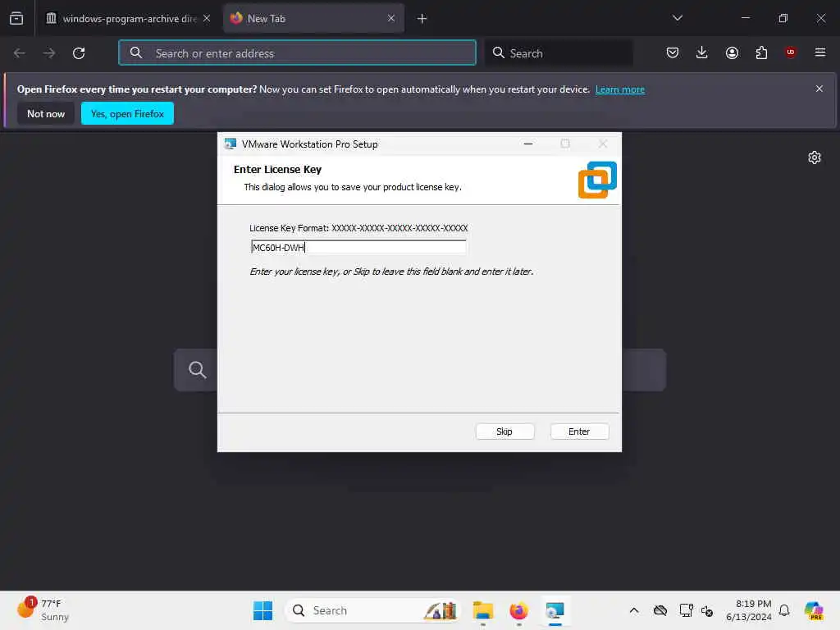
Task: Select the New Tab tab
Action: (x=313, y=18)
